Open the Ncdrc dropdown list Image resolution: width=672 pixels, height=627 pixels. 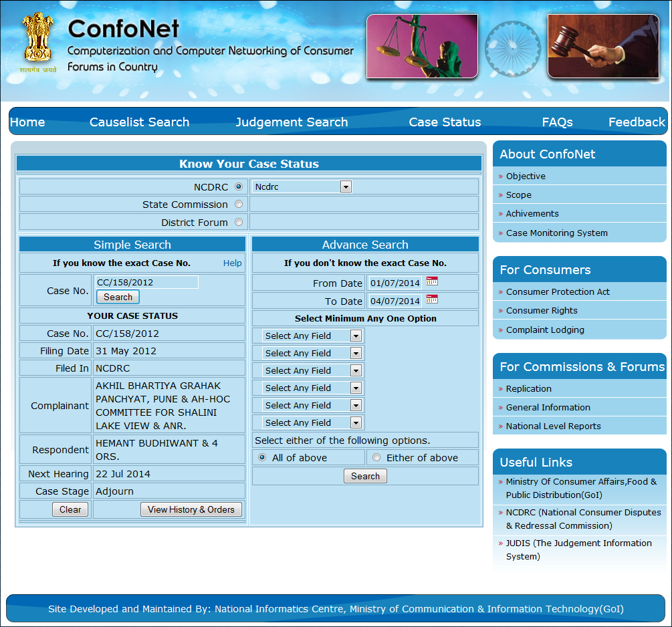click(302, 187)
